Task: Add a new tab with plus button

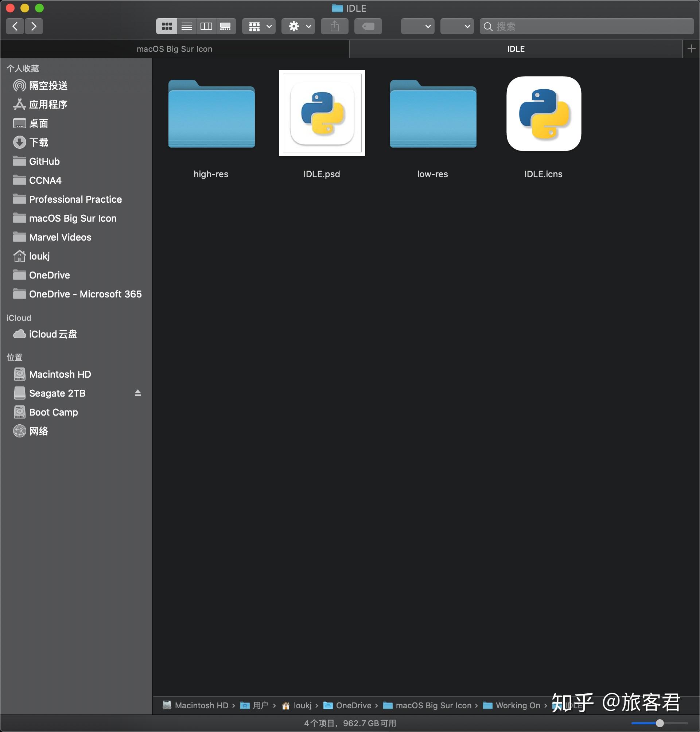Action: pos(691,49)
